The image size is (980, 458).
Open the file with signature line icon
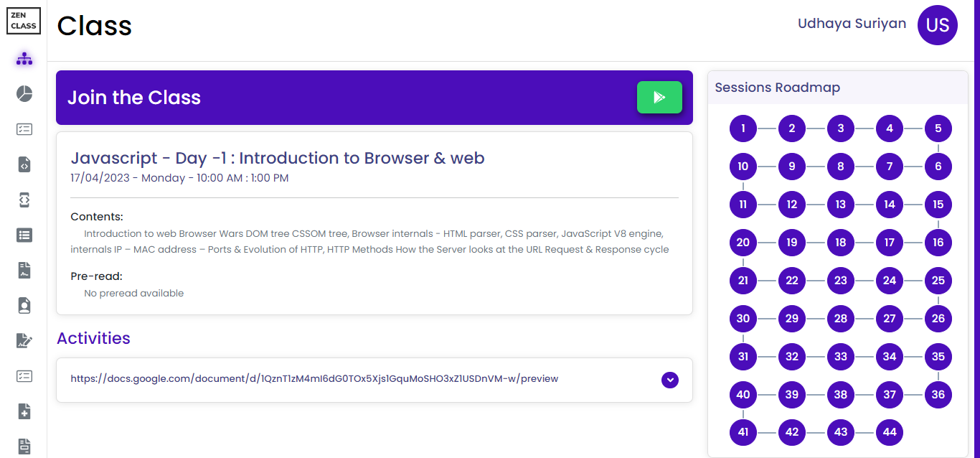pyautogui.click(x=24, y=270)
